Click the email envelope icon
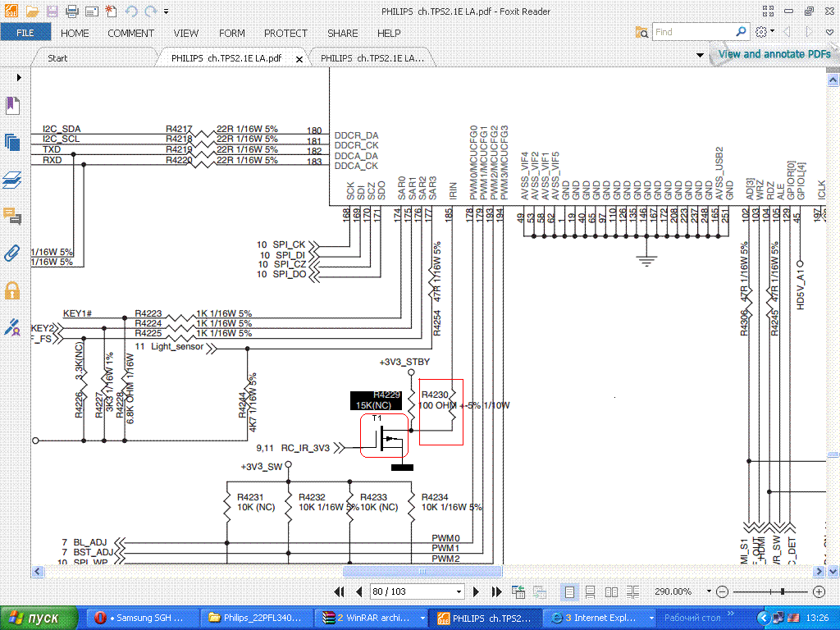Image resolution: width=840 pixels, height=630 pixels. [x=92, y=11]
